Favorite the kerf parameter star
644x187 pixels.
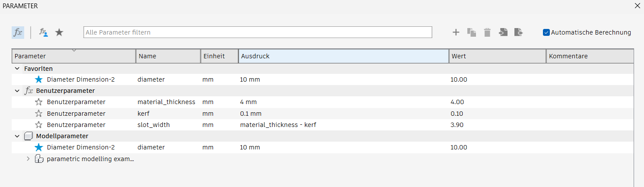coord(39,114)
